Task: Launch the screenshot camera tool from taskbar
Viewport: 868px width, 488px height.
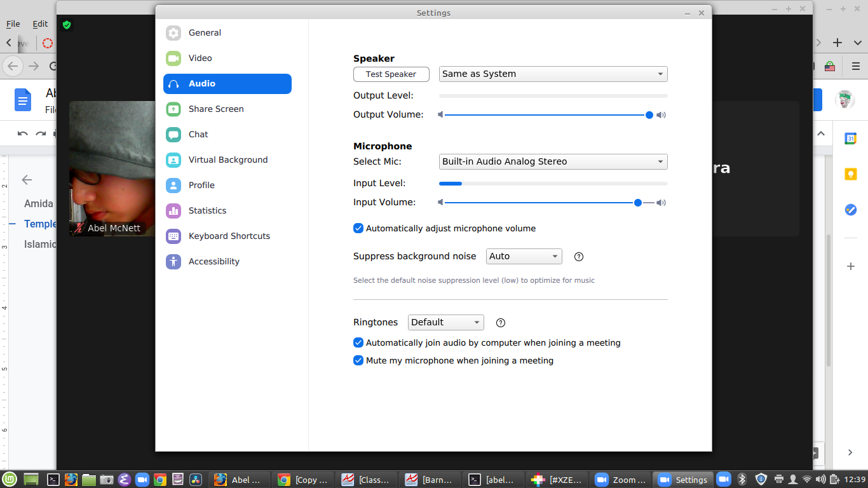Action: coord(107,480)
